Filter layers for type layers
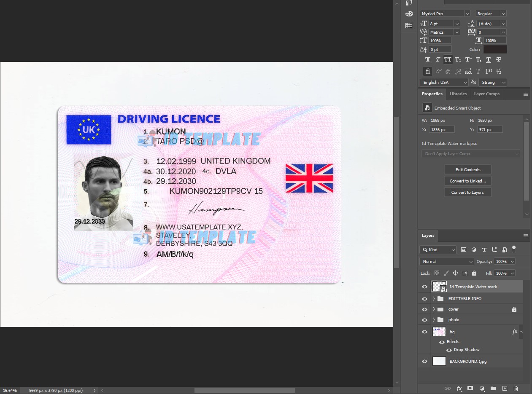The width and height of the screenshot is (532, 394). pos(484,249)
